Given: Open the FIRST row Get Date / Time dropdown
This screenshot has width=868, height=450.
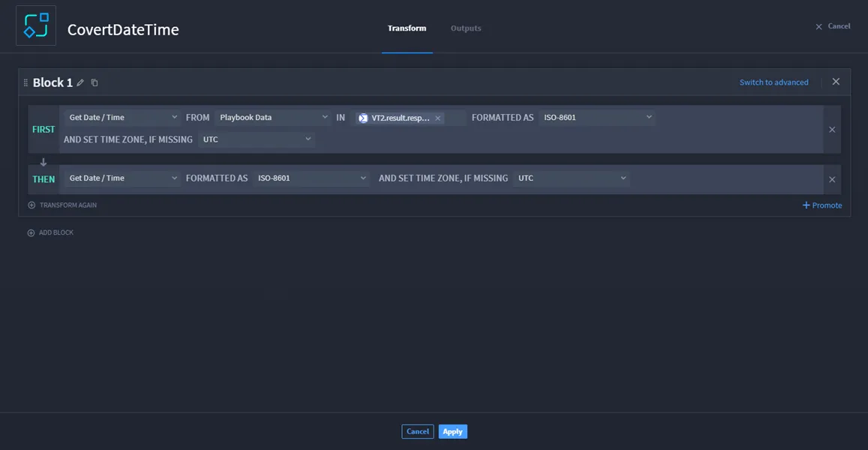Looking at the screenshot, I should (x=122, y=117).
